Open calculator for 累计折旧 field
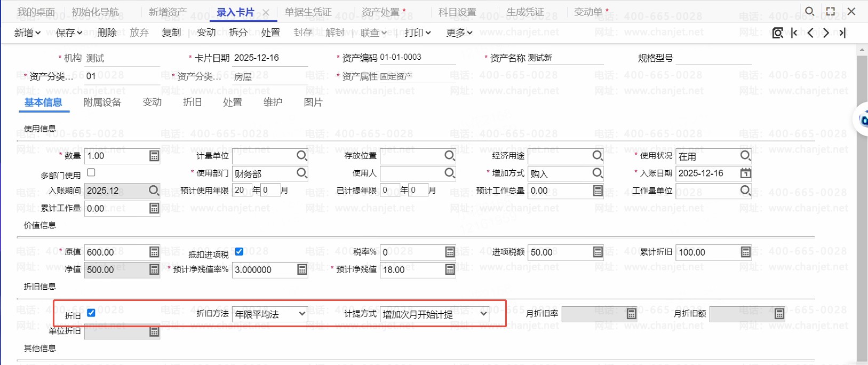The height and width of the screenshot is (365, 868). click(745, 252)
